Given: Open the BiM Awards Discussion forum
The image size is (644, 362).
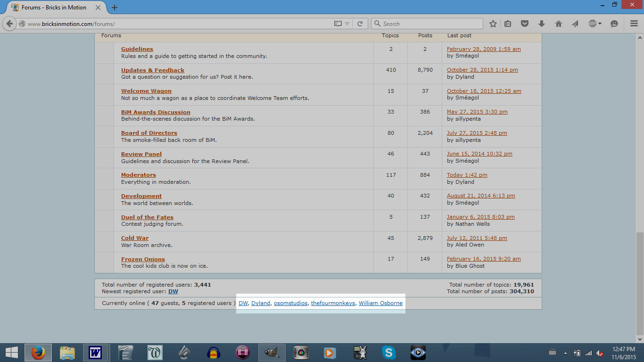Looking at the screenshot, I should click(x=156, y=112).
